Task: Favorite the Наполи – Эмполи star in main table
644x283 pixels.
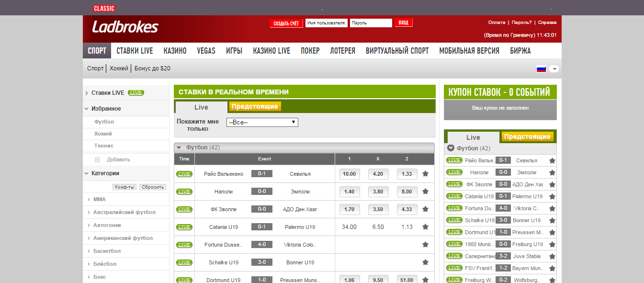Action: (x=425, y=192)
